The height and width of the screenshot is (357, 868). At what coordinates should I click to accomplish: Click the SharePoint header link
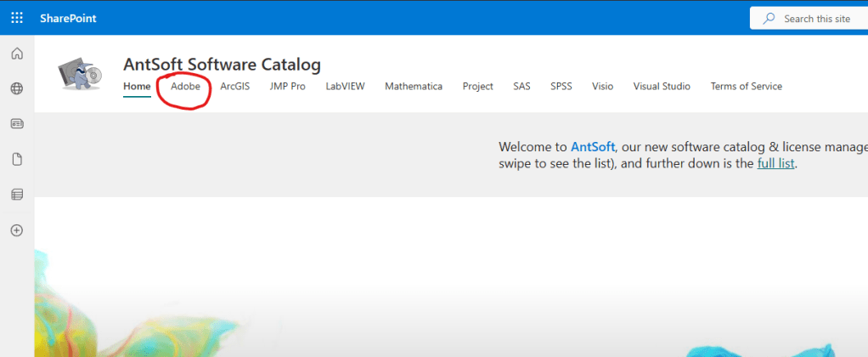click(x=68, y=18)
